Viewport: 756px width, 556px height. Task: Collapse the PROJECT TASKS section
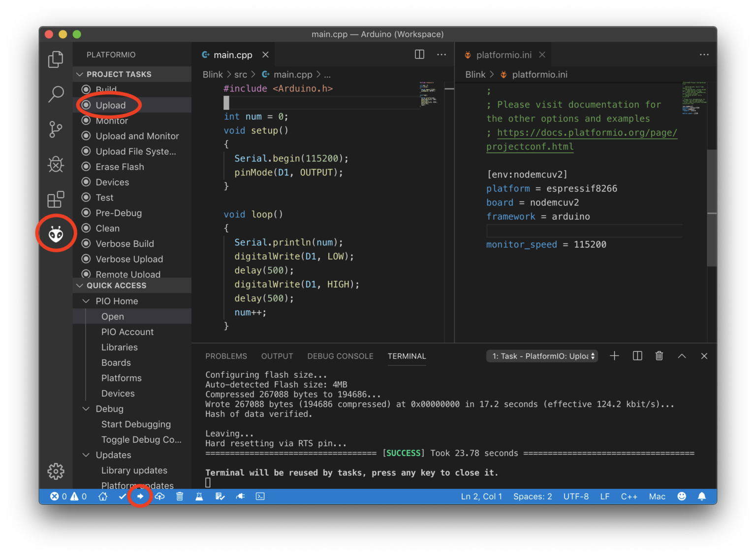[80, 74]
